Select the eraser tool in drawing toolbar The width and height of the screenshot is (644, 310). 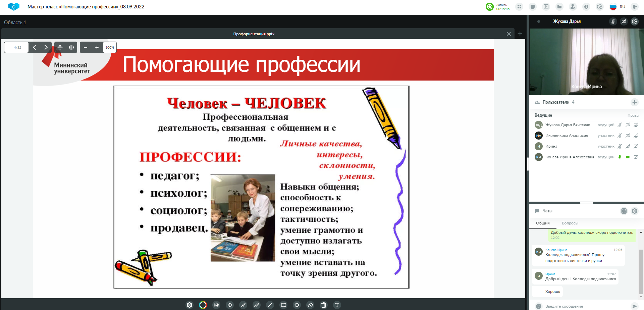click(310, 305)
